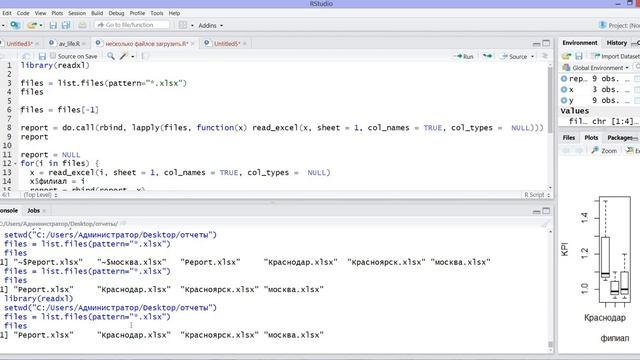
Task: Click the print icon in main toolbar
Action: pyautogui.click(x=82, y=25)
